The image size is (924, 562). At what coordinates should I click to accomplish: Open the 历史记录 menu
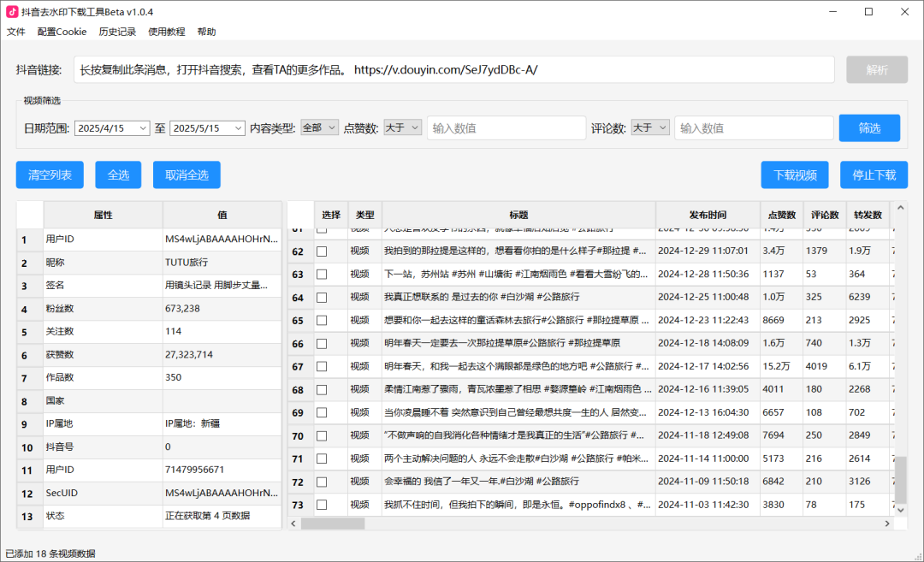117,32
